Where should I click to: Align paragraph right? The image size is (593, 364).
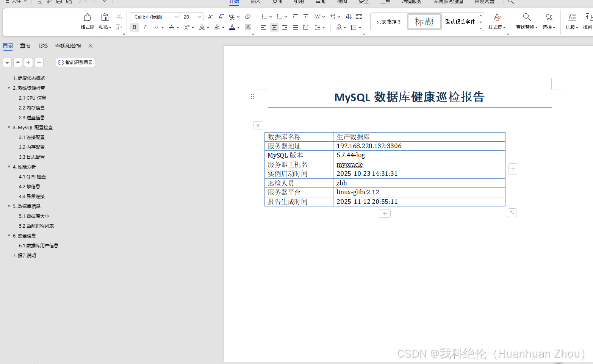pyautogui.click(x=285, y=27)
